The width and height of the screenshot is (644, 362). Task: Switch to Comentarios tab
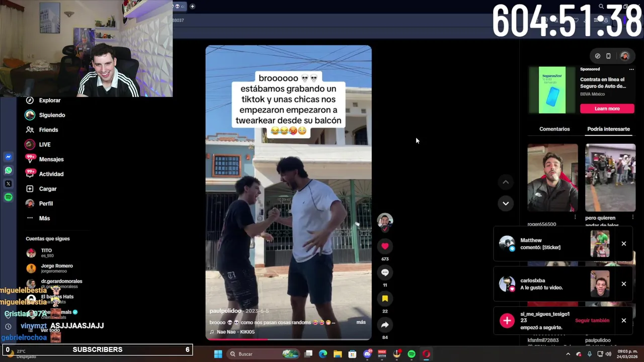click(x=554, y=129)
